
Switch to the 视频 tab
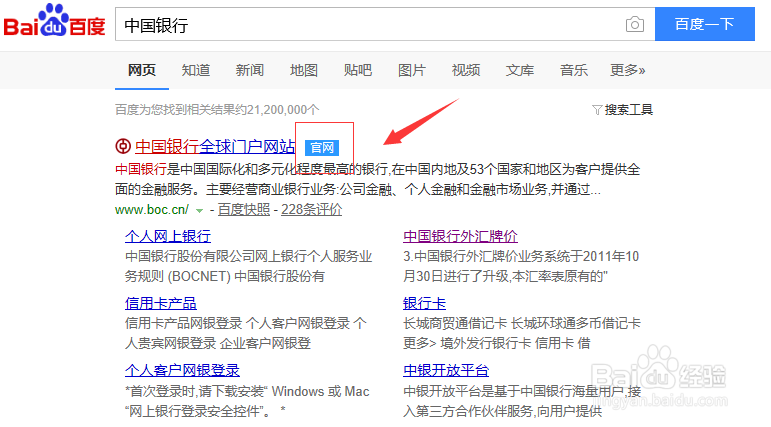pyautogui.click(x=466, y=70)
